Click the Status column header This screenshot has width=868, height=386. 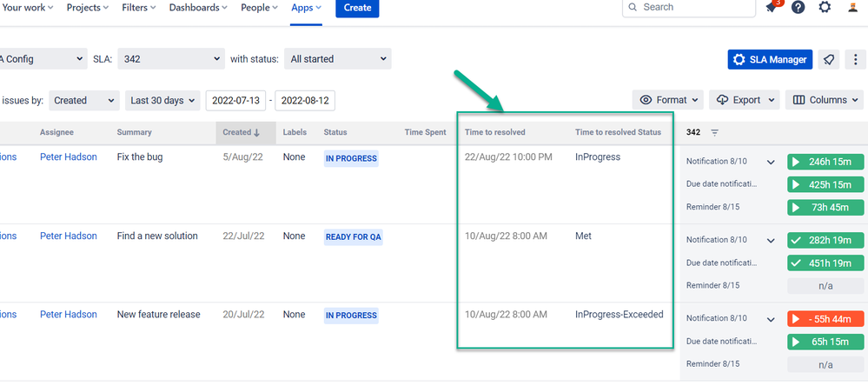coord(335,132)
